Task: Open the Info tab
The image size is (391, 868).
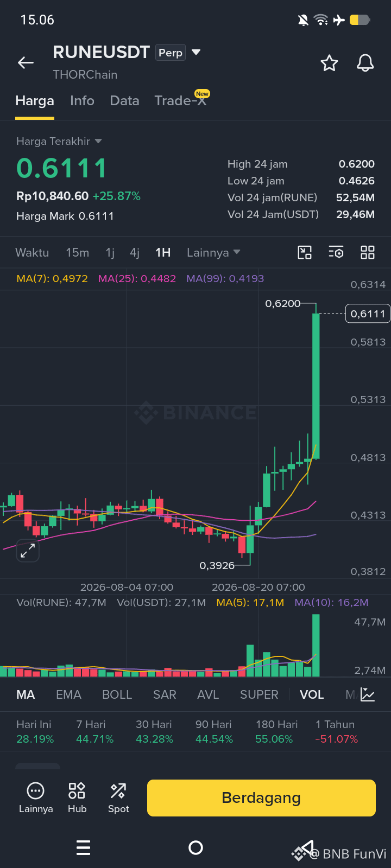Action: coord(82,101)
